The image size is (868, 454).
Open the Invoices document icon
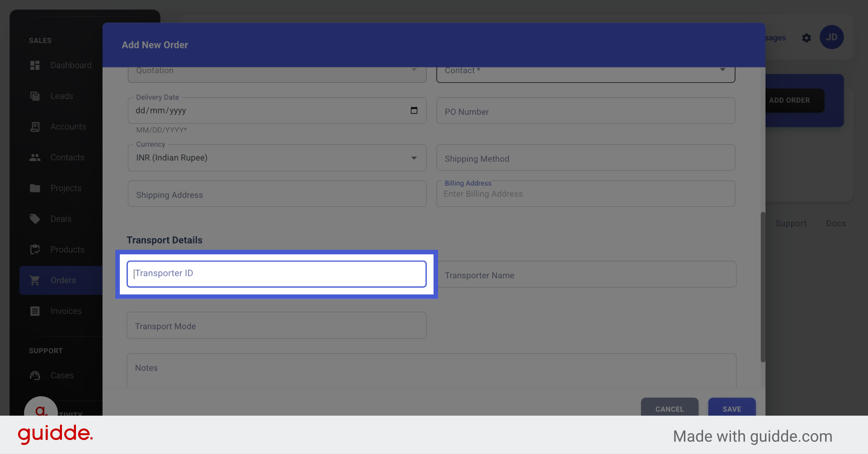(x=35, y=311)
